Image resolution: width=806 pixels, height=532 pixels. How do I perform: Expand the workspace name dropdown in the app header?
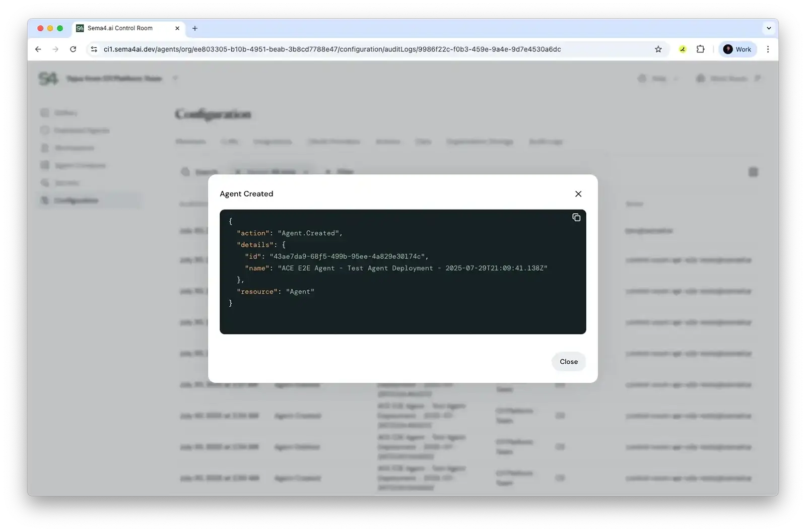coord(175,79)
